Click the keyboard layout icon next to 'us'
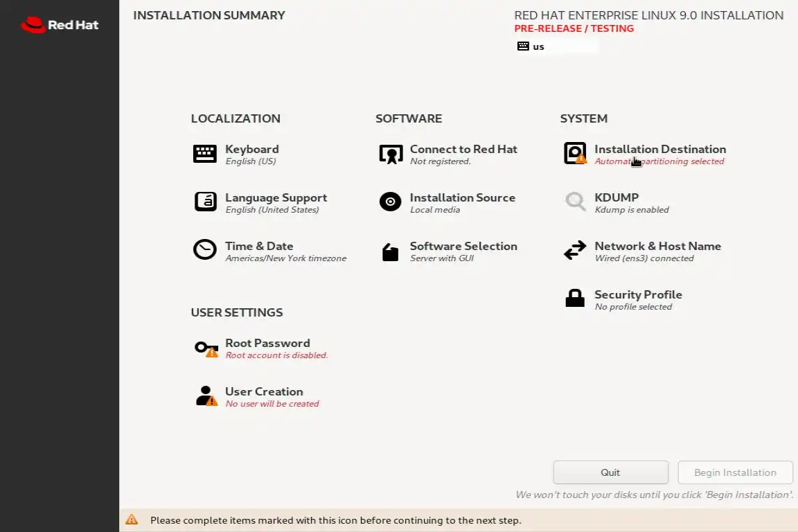 coord(523,46)
